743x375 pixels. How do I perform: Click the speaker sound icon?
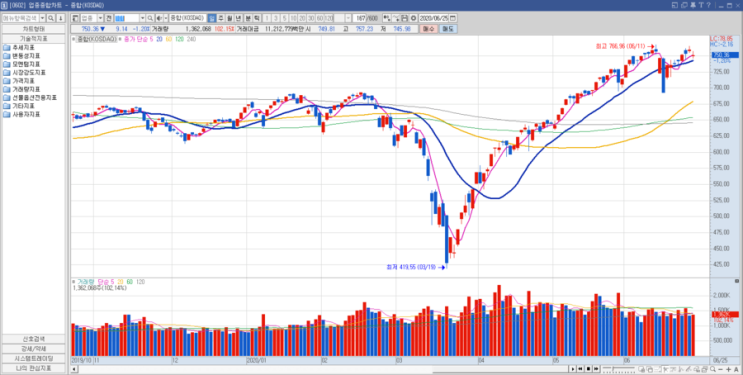[159, 18]
